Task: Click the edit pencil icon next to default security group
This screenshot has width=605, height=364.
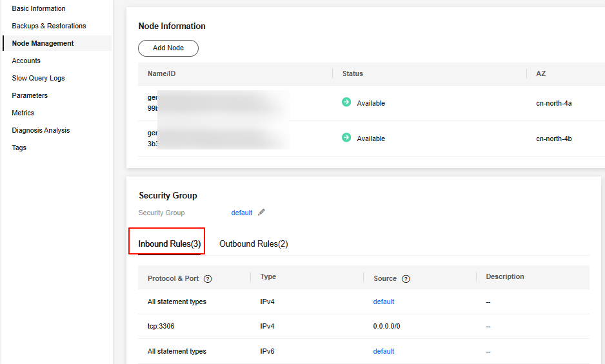Action: (261, 213)
